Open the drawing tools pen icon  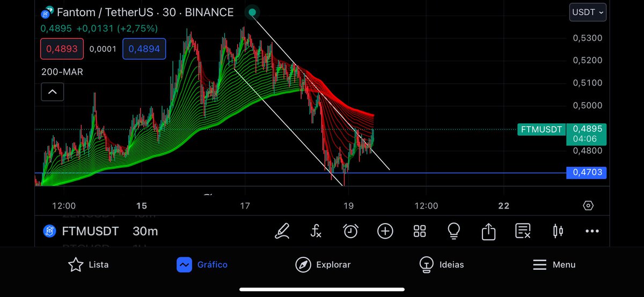282,231
